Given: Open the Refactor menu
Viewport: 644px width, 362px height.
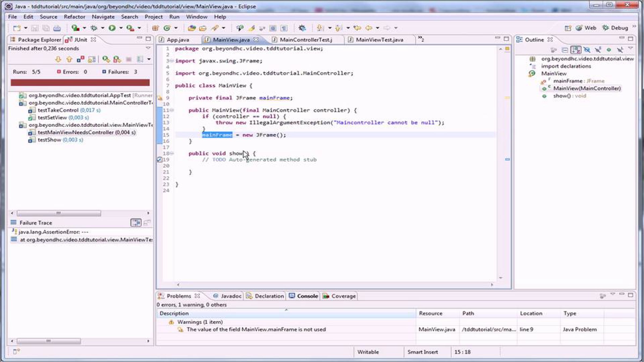Looking at the screenshot, I should point(74,17).
